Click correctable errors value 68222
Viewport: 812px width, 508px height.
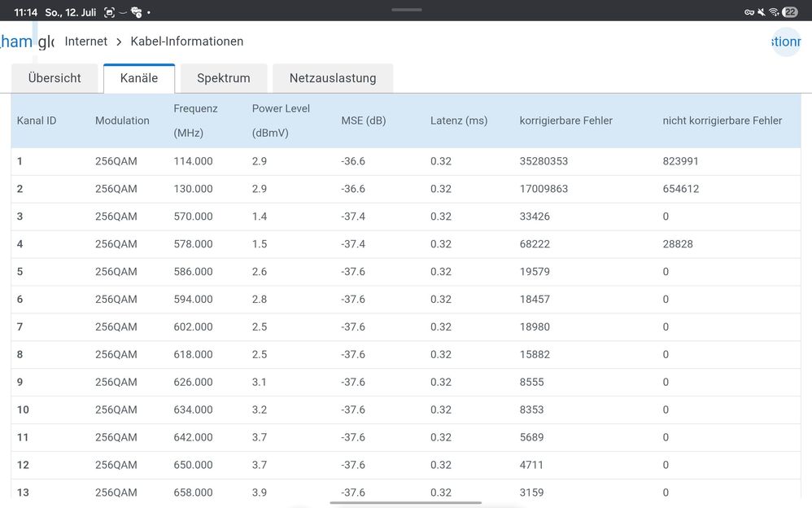click(535, 244)
